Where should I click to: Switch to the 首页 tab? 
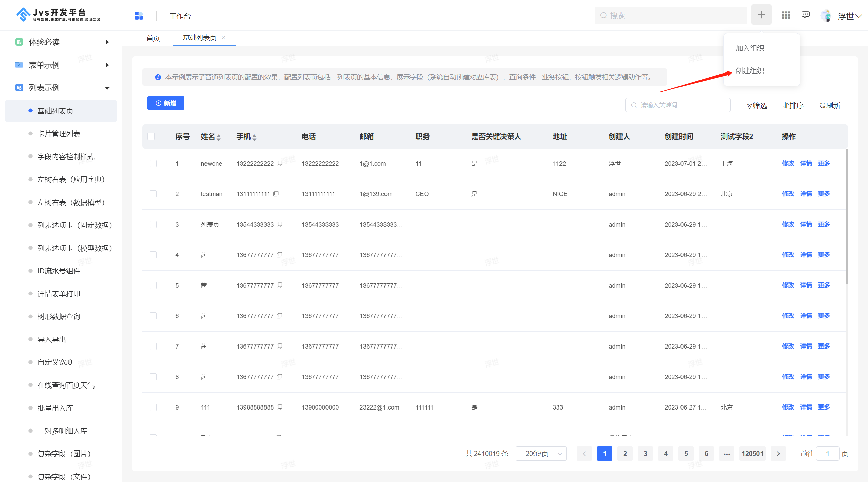click(153, 38)
